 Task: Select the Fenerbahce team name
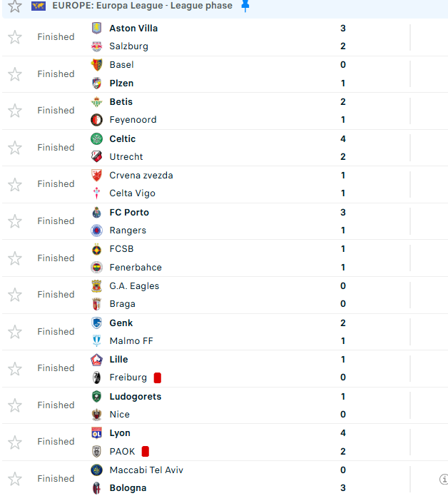pyautogui.click(x=136, y=268)
